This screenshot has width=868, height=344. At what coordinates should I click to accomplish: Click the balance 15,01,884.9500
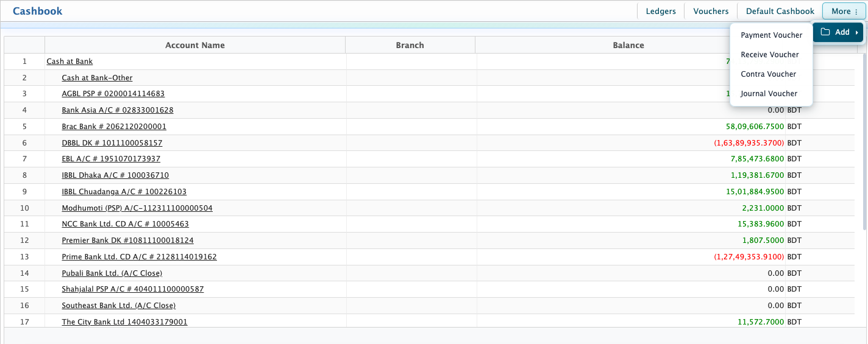point(755,192)
